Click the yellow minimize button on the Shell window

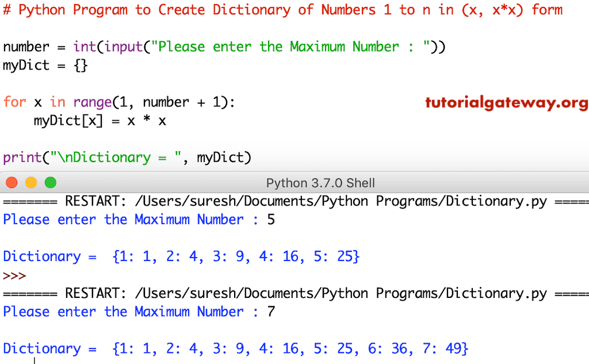pyautogui.click(x=30, y=182)
